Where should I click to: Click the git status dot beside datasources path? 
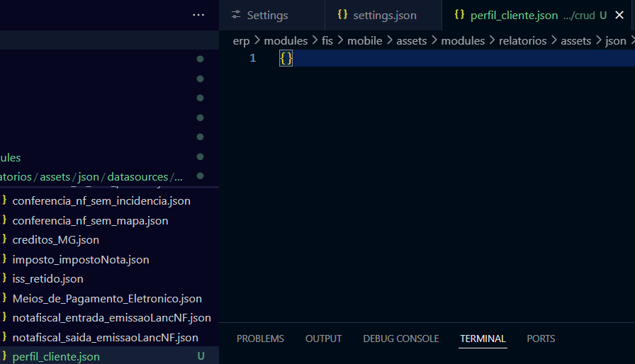(200, 176)
